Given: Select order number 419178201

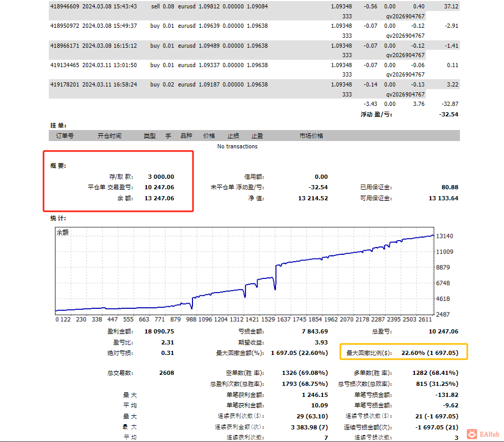Looking at the screenshot, I should click(65, 84).
